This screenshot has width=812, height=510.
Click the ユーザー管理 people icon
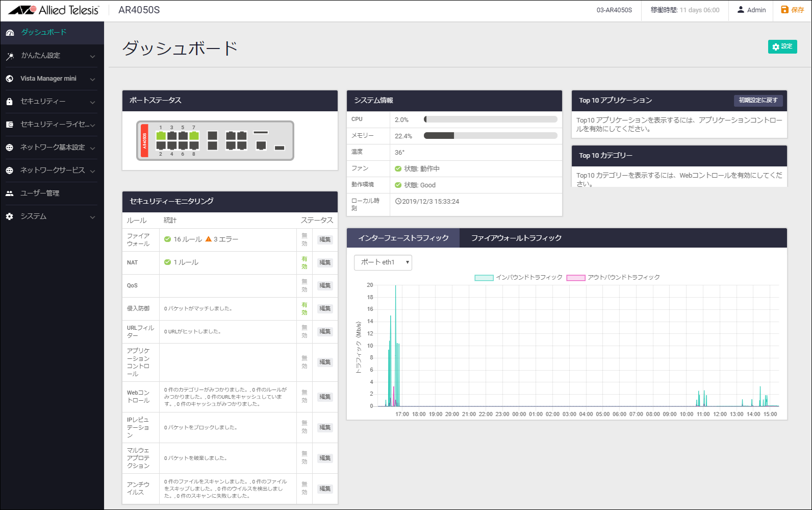click(x=10, y=193)
